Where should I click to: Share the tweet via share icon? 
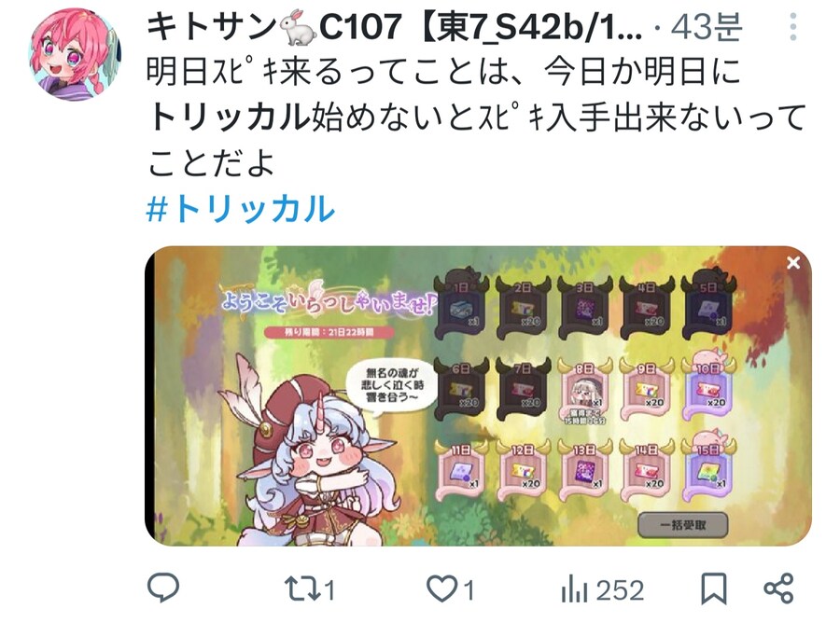click(777, 588)
